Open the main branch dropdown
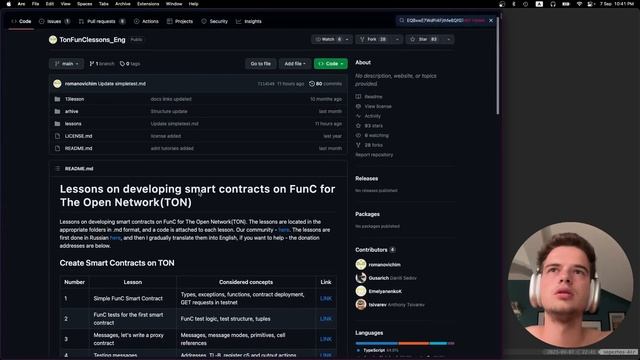Screen dimensions: 640x360 tap(67, 64)
